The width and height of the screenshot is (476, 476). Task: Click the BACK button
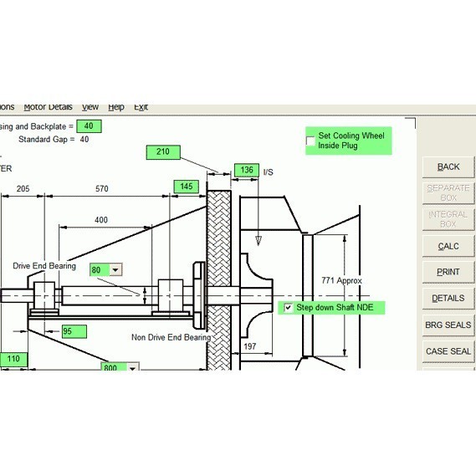coord(448,167)
